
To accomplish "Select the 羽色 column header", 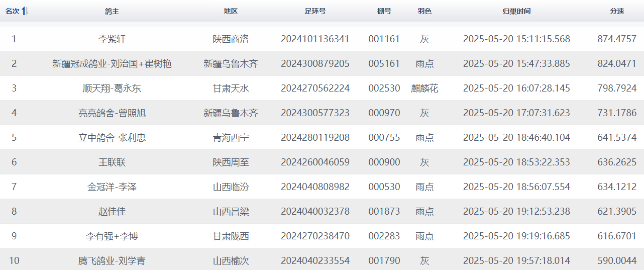I will coord(424,11).
